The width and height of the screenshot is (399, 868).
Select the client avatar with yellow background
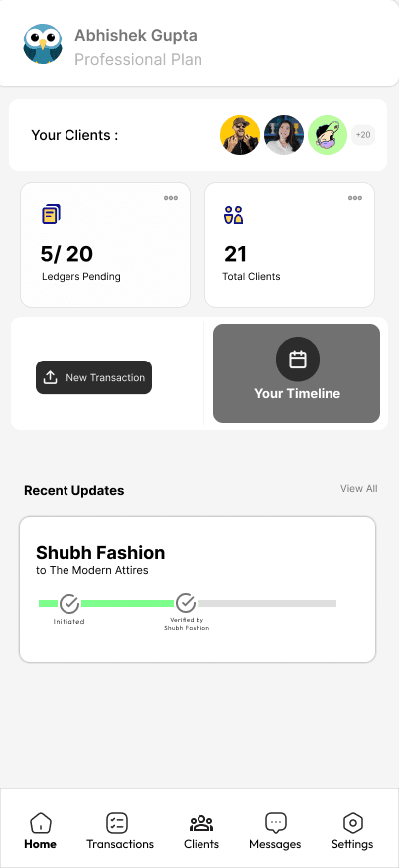[x=240, y=135]
